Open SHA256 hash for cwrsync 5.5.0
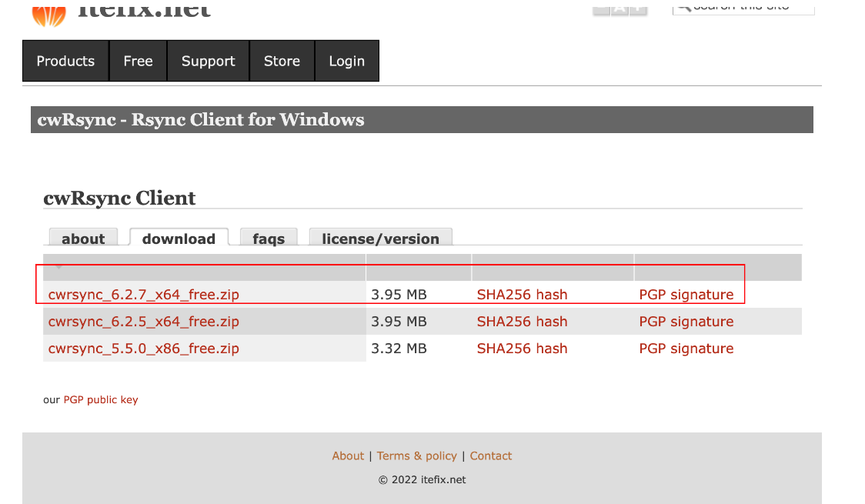This screenshot has height=504, width=865. coord(522,349)
